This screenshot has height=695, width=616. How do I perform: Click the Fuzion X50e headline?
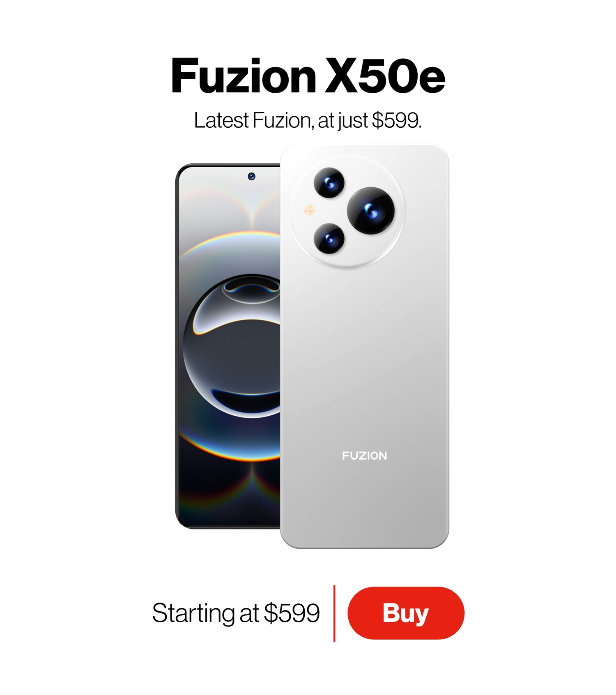click(308, 76)
